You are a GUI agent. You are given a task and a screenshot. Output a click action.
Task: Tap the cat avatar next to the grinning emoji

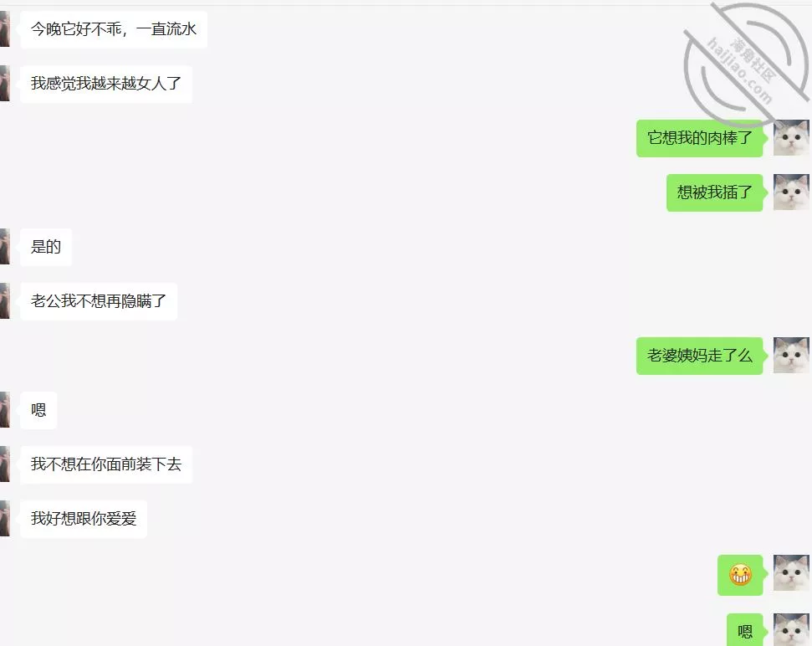(x=791, y=573)
